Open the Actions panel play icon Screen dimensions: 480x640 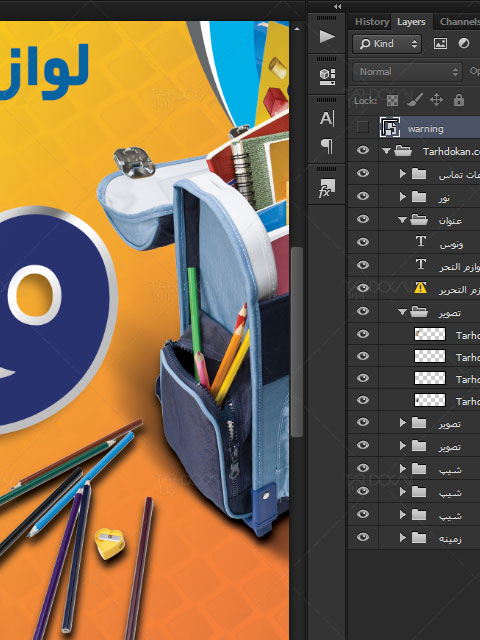click(x=327, y=37)
